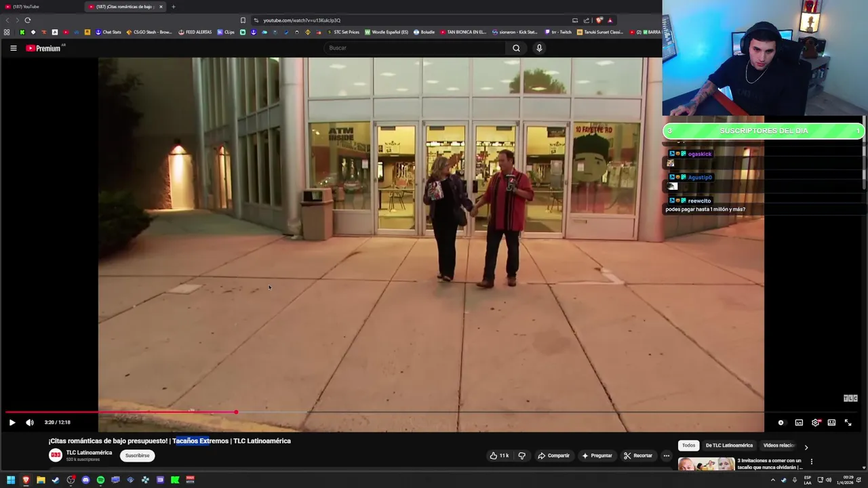This screenshot has width=868, height=488.
Task: Subscribe with the Suscribirse button
Action: [x=137, y=455]
